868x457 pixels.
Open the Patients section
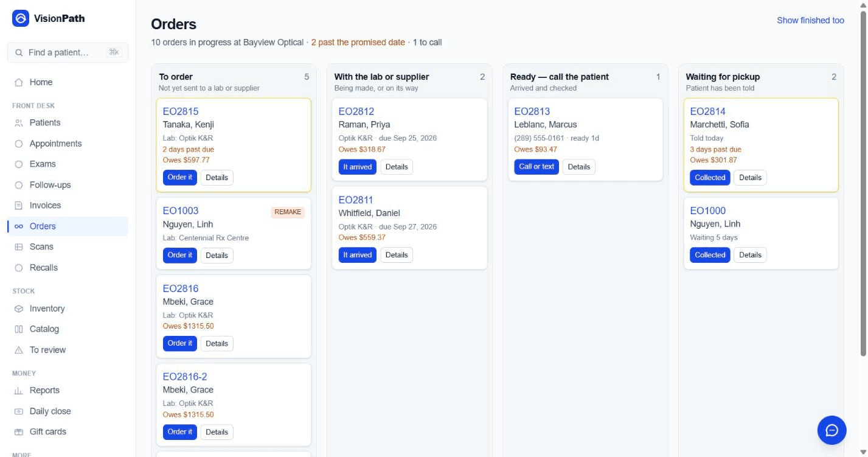tap(68, 123)
